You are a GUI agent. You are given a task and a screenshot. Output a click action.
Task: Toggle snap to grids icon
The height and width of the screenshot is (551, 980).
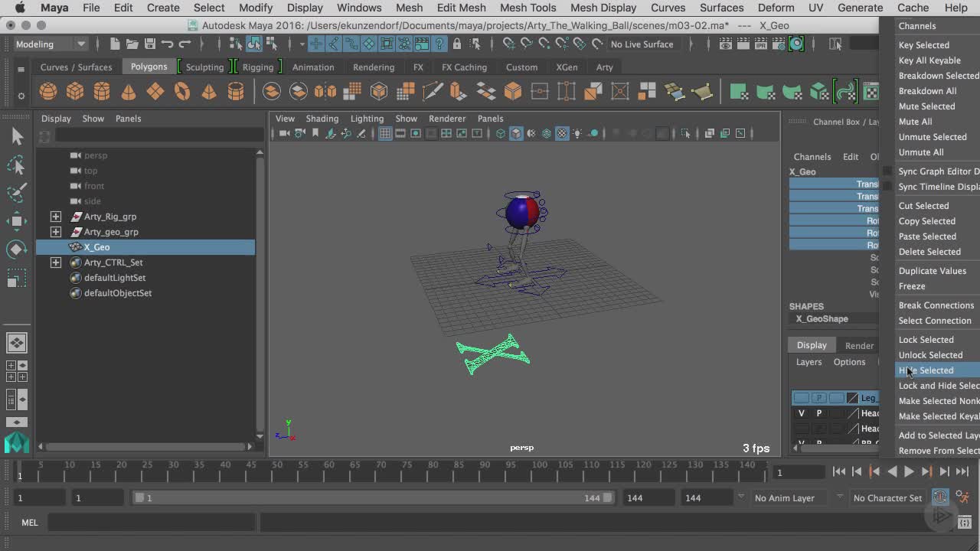tap(508, 44)
